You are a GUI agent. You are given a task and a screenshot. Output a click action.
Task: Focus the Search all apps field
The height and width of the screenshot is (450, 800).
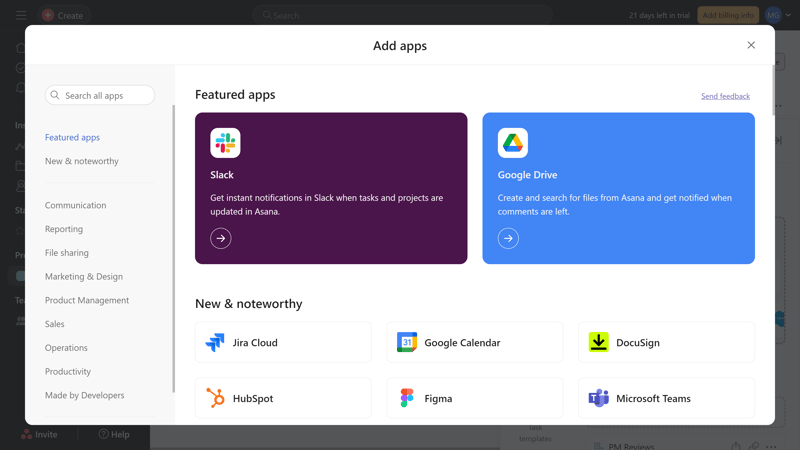tap(100, 95)
